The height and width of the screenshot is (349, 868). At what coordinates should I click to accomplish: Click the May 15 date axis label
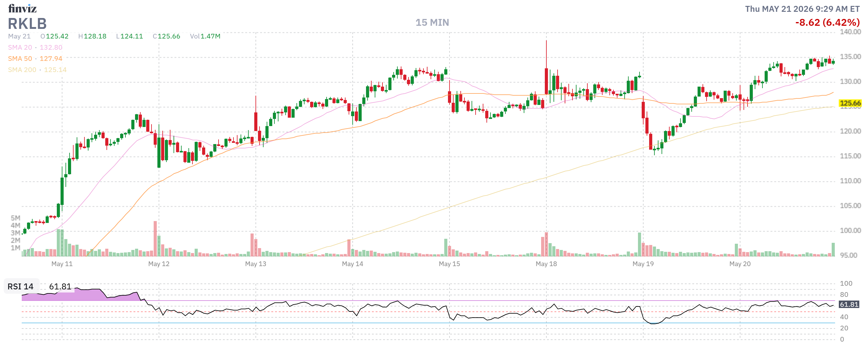click(449, 264)
